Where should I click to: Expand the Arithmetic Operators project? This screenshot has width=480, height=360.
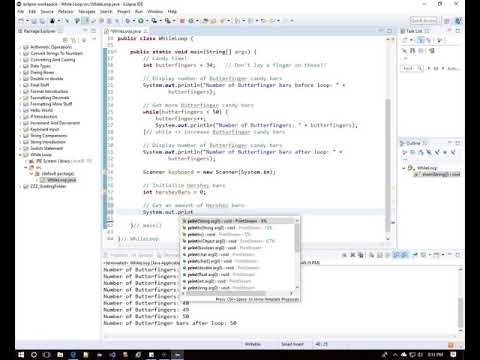(x=20, y=47)
